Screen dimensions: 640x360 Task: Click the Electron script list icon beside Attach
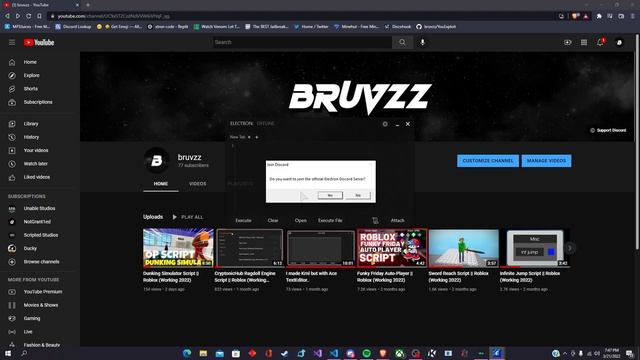pos(375,220)
